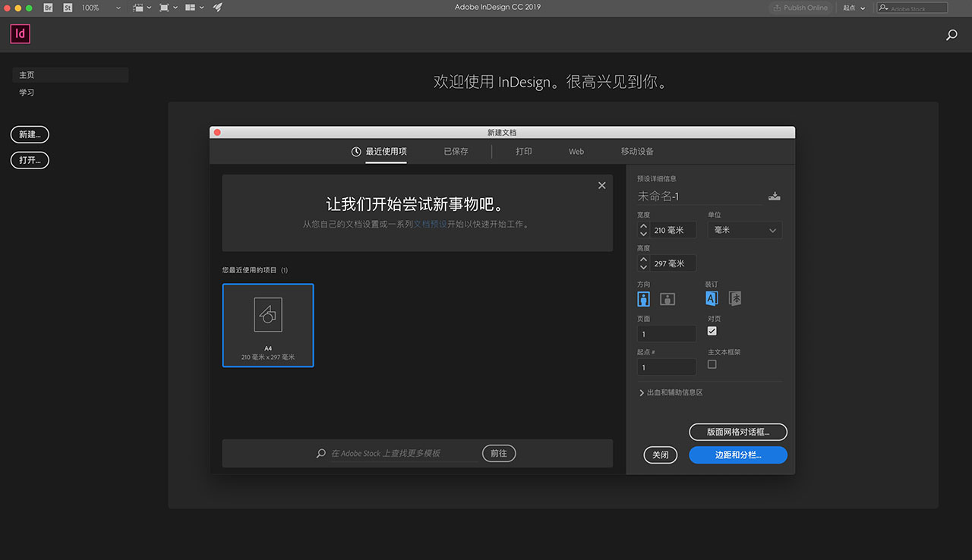Select 主页 in the left sidebar

point(71,75)
